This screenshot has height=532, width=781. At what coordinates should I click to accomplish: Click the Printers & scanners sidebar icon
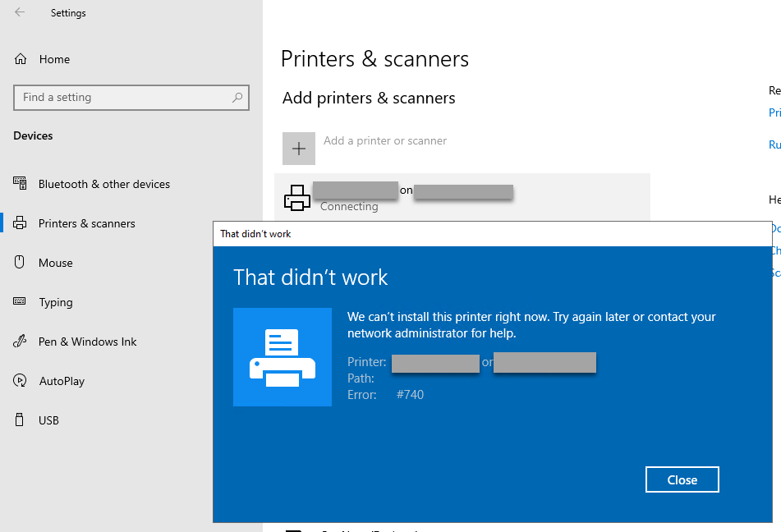pos(20,222)
